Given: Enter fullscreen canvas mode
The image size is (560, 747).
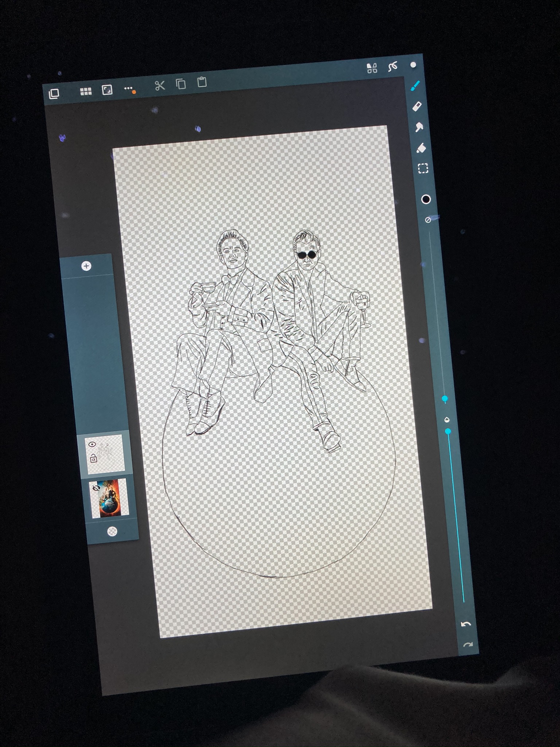Looking at the screenshot, I should point(107,90).
